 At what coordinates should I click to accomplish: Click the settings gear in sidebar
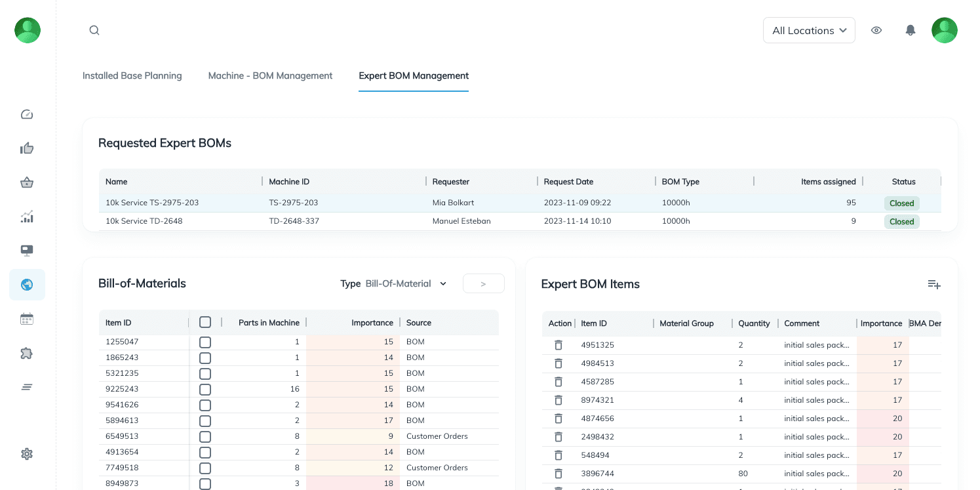click(x=27, y=454)
